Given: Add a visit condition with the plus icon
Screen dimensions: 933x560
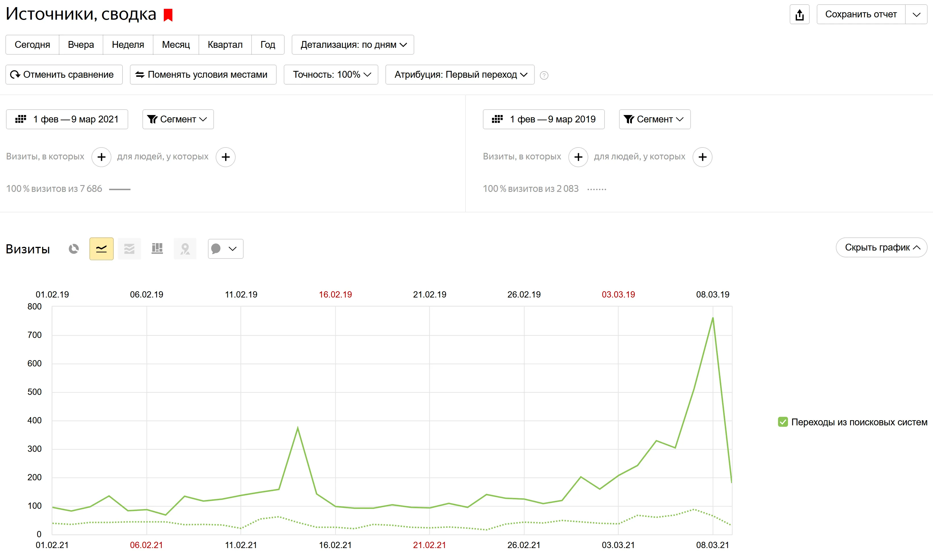Looking at the screenshot, I should click(x=101, y=157).
